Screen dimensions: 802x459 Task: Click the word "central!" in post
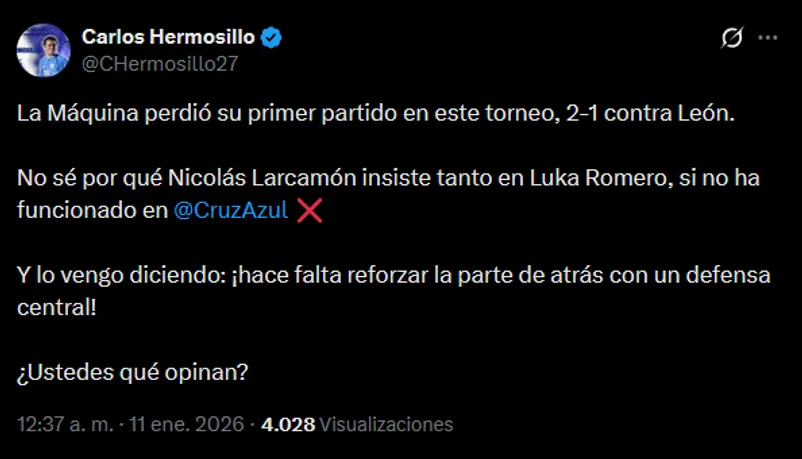click(x=58, y=307)
